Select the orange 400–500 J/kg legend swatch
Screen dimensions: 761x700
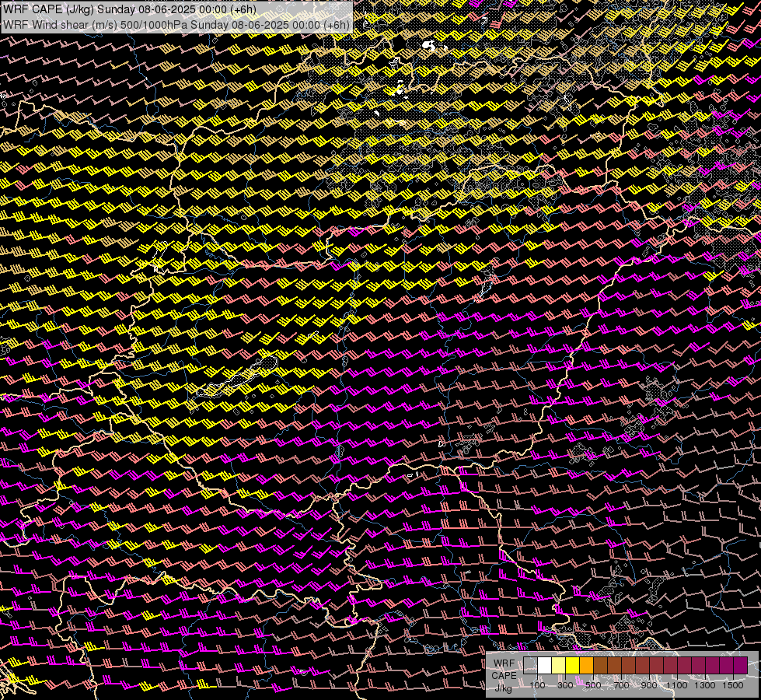point(586,665)
